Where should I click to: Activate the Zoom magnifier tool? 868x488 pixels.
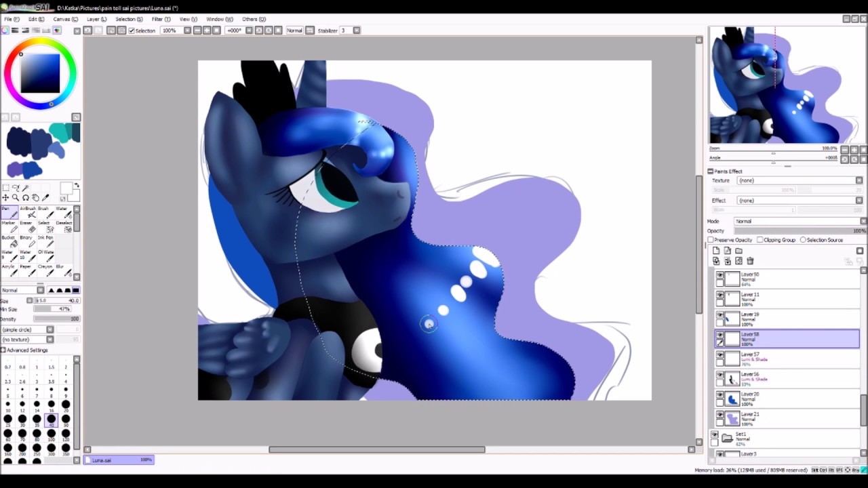tap(16, 198)
